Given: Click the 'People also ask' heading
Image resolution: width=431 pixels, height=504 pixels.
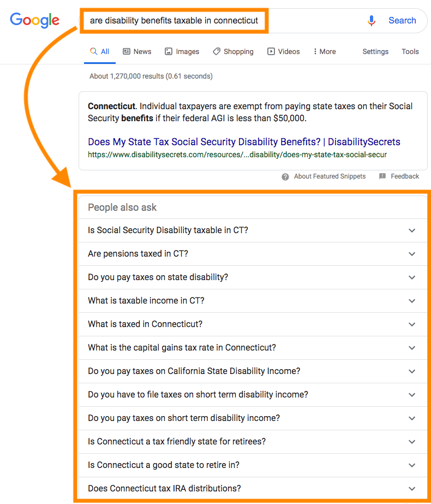Looking at the screenshot, I should click(122, 207).
